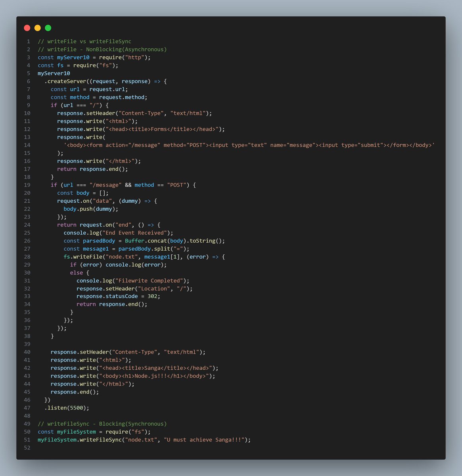Screen dimensions: 462x476
Task: Click the listen(5500) call on line 47
Action: pyautogui.click(x=67, y=407)
